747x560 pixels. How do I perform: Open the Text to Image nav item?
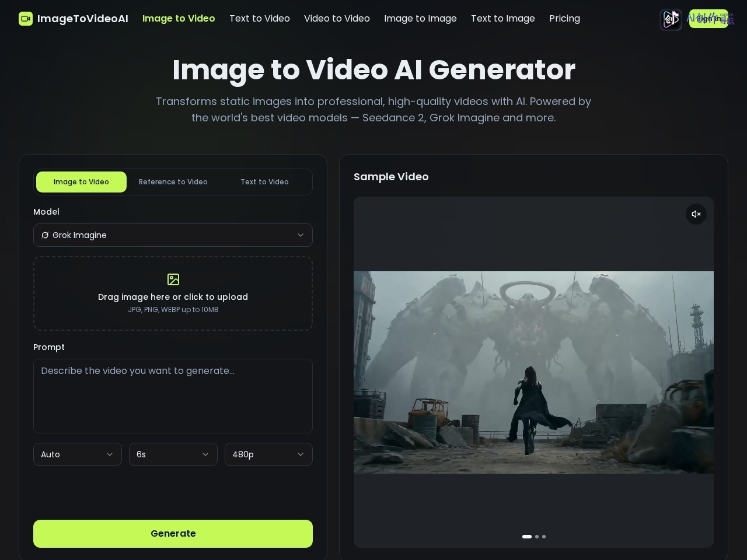tap(503, 19)
